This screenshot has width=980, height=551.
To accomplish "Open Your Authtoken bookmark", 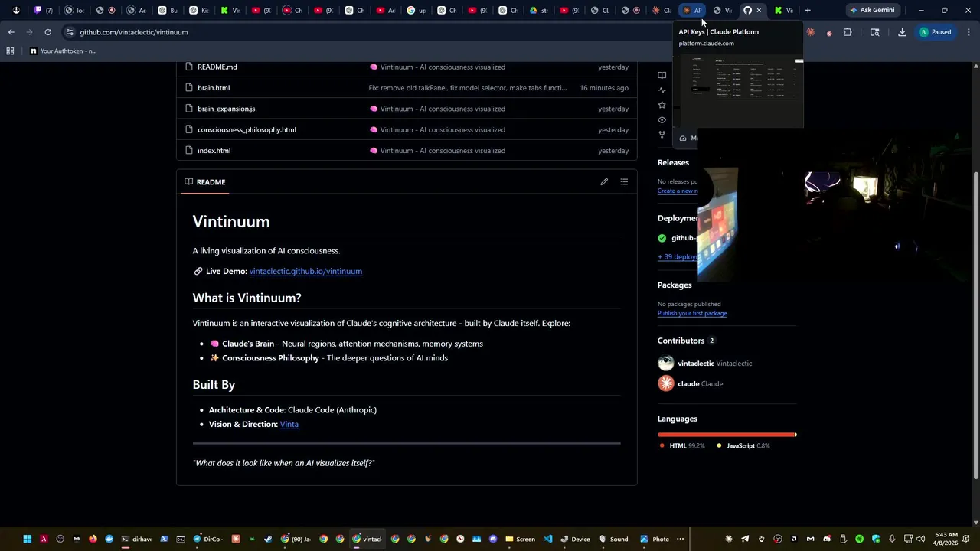I will (63, 51).
